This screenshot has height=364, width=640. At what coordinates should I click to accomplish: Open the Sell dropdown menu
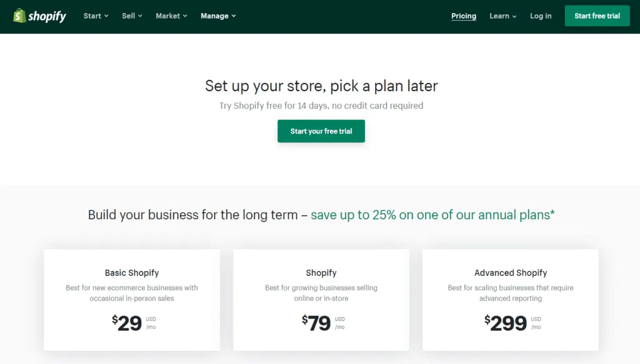132,16
